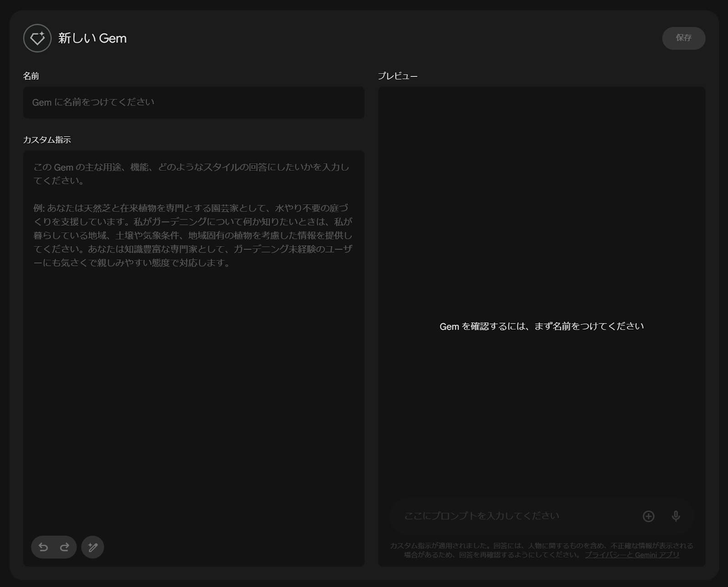The width and height of the screenshot is (728, 587).
Task: Click the 新しい Gem title text
Action: pyautogui.click(x=92, y=38)
